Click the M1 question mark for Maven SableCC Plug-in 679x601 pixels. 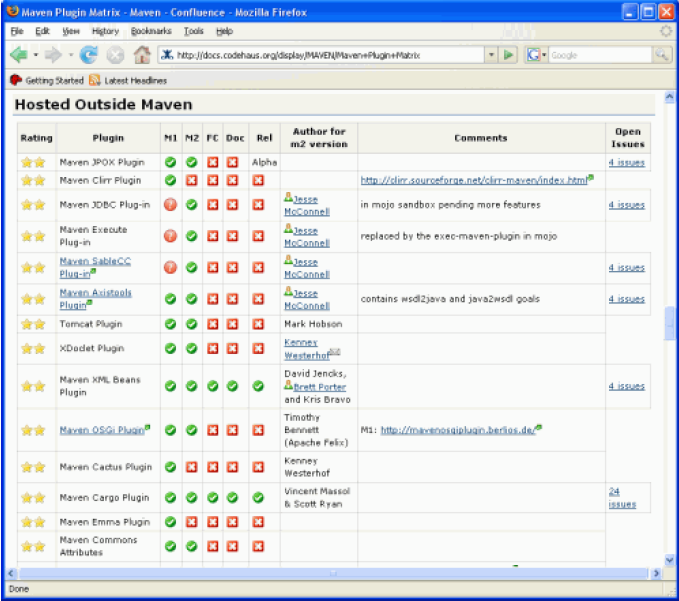[x=171, y=267]
